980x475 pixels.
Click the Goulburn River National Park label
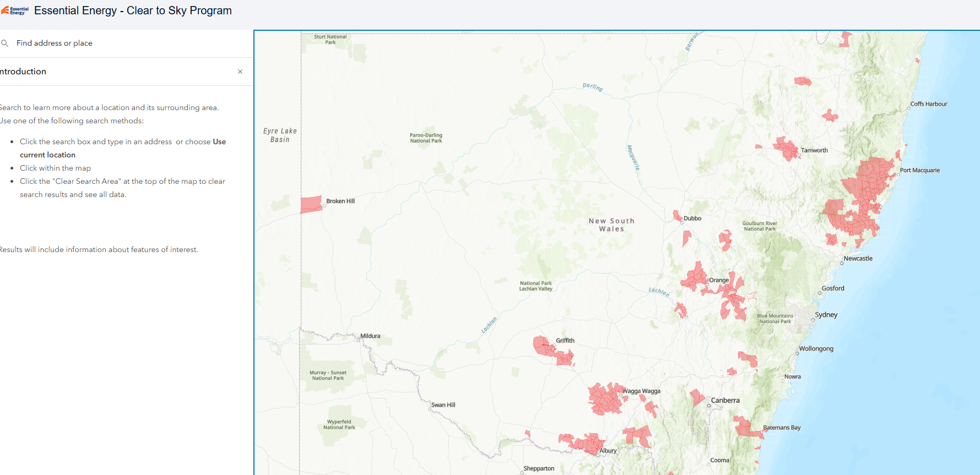pyautogui.click(x=760, y=226)
